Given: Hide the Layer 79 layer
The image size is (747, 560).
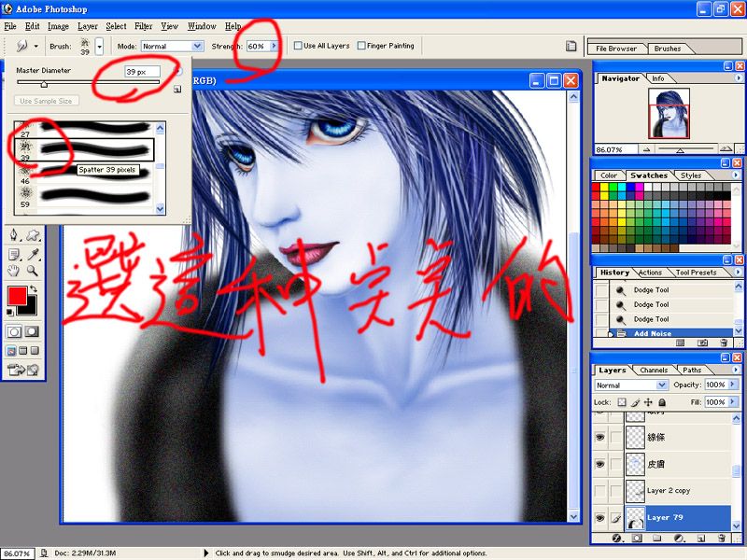Looking at the screenshot, I should click(600, 517).
